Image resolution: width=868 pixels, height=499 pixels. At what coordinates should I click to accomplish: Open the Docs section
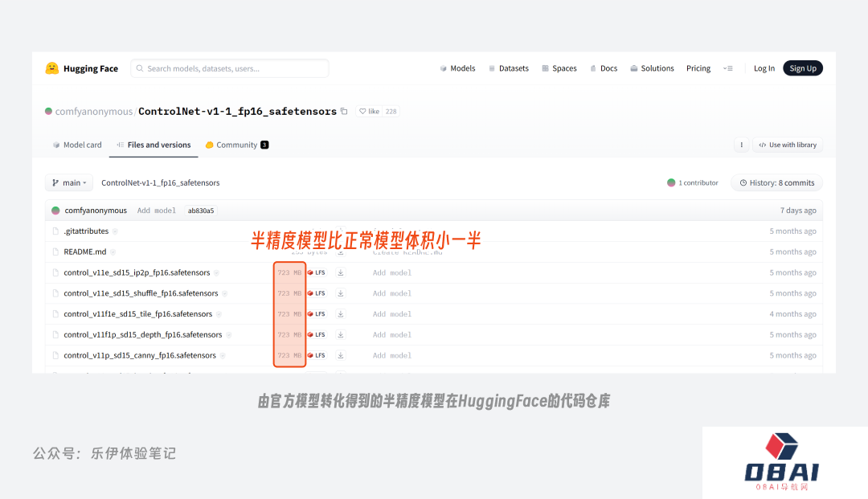point(604,68)
